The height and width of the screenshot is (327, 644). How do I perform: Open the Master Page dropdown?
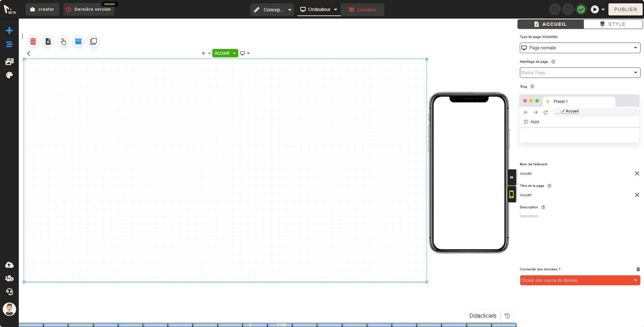pyautogui.click(x=580, y=73)
